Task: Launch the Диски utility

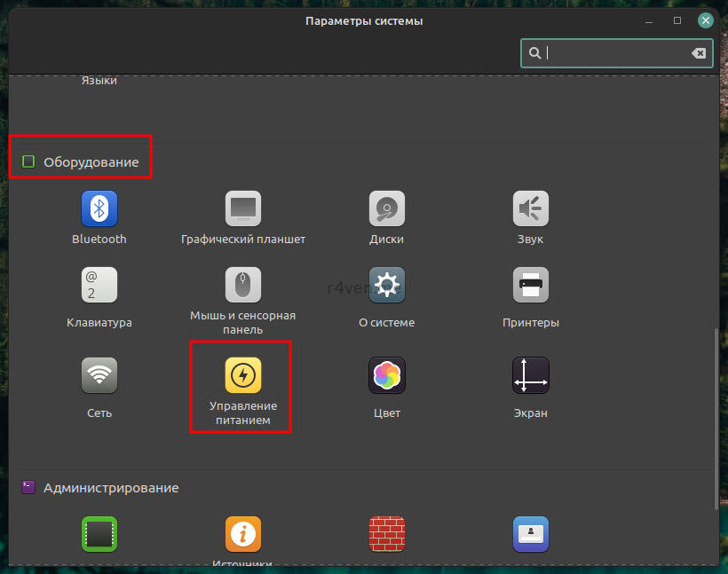Action: [386, 209]
